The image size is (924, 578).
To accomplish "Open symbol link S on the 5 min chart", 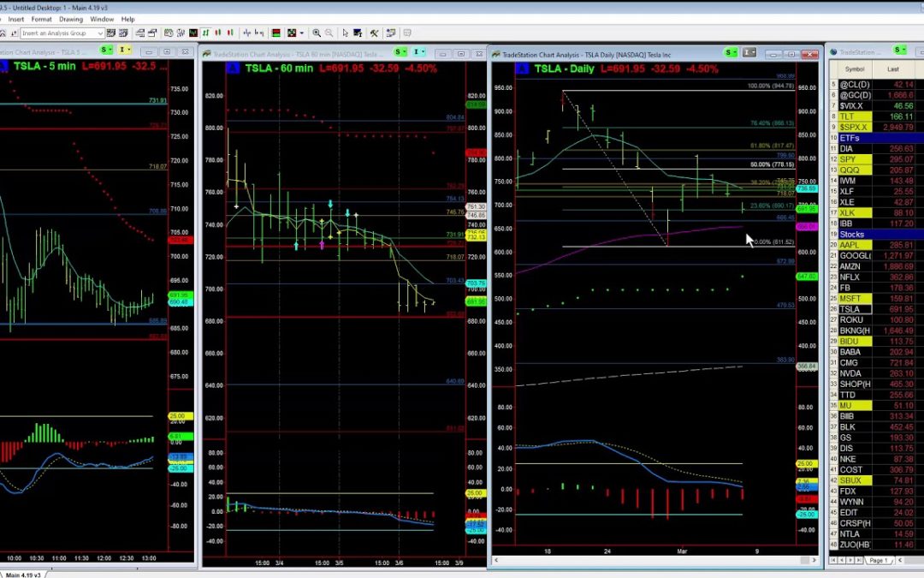I will [106, 50].
